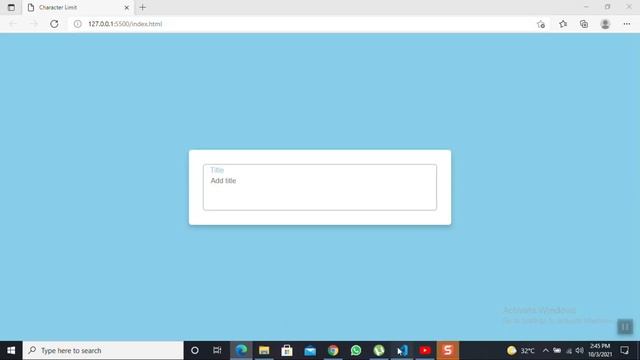The image size is (640, 360).
Task: Reload the page with the refresh button
Action: (54, 24)
